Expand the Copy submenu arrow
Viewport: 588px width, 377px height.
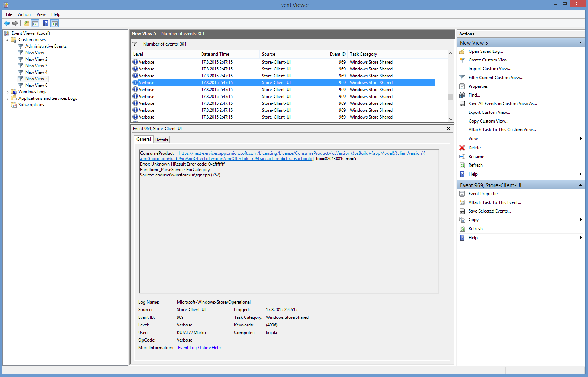pos(581,220)
